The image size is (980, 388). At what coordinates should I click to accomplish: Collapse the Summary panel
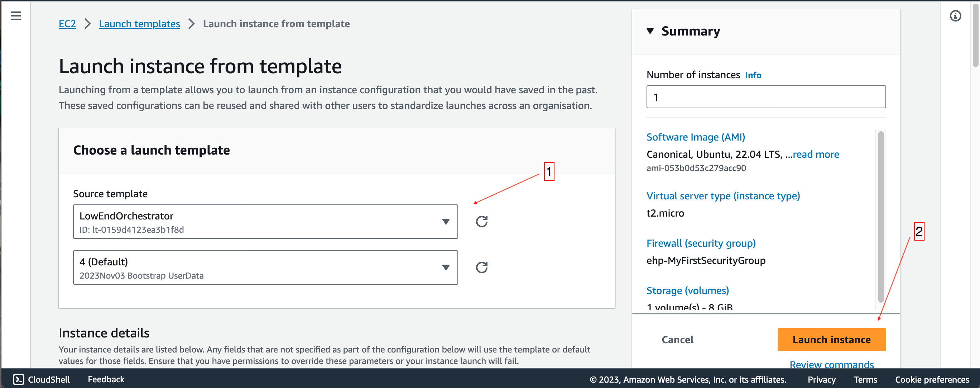pyautogui.click(x=650, y=31)
